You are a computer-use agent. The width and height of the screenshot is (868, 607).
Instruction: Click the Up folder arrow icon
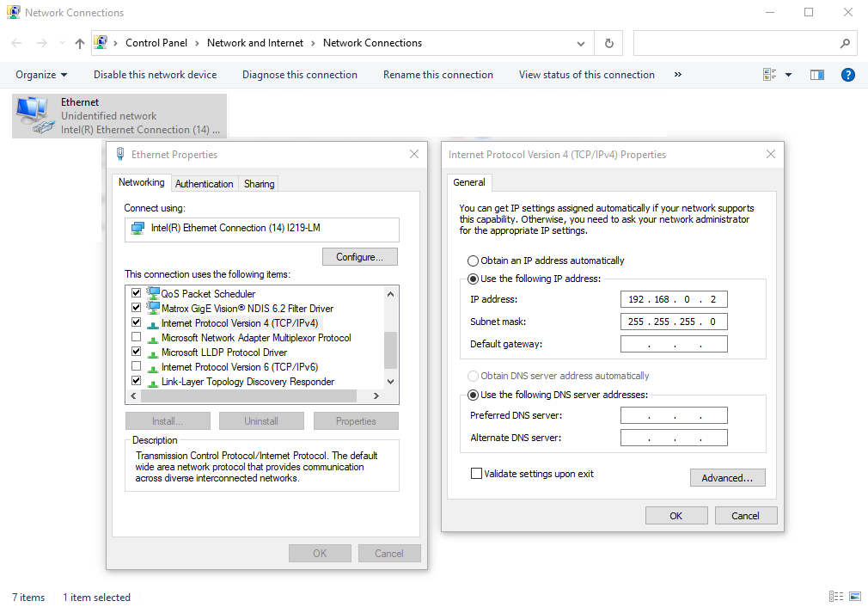pos(80,43)
